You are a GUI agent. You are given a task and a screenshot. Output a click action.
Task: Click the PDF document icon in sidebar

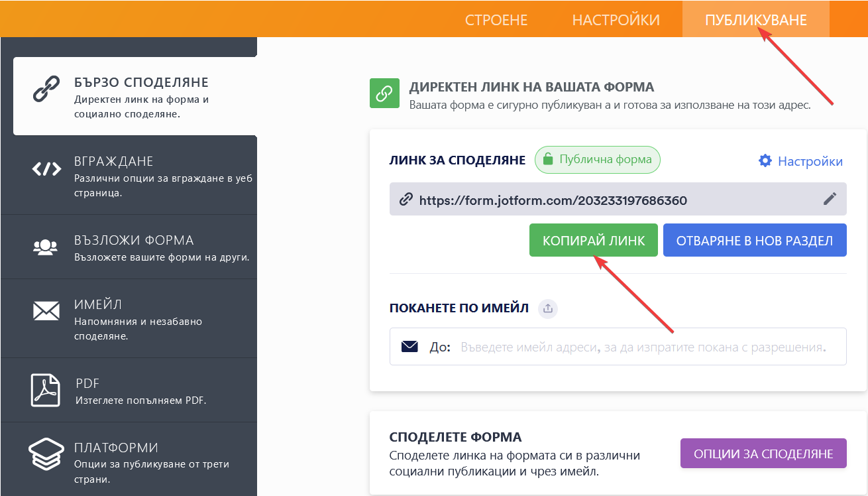(x=45, y=391)
